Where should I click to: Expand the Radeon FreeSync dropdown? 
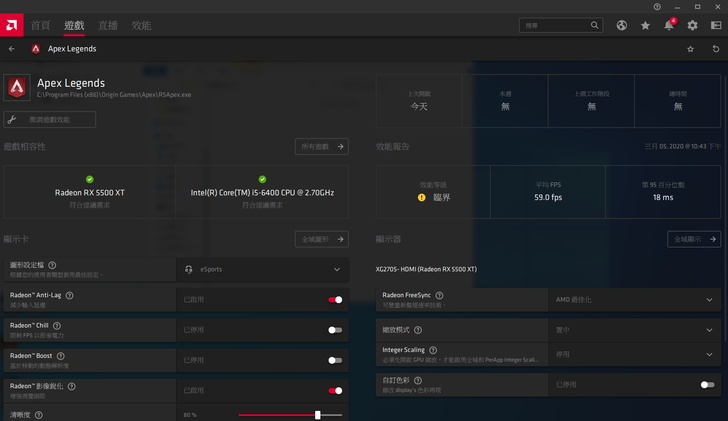tap(633, 299)
